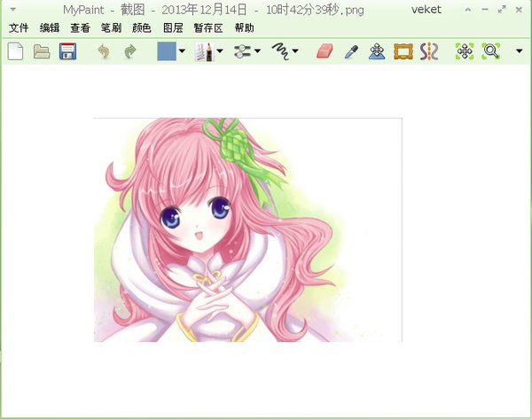Click the anime girl canvas image

click(x=248, y=229)
